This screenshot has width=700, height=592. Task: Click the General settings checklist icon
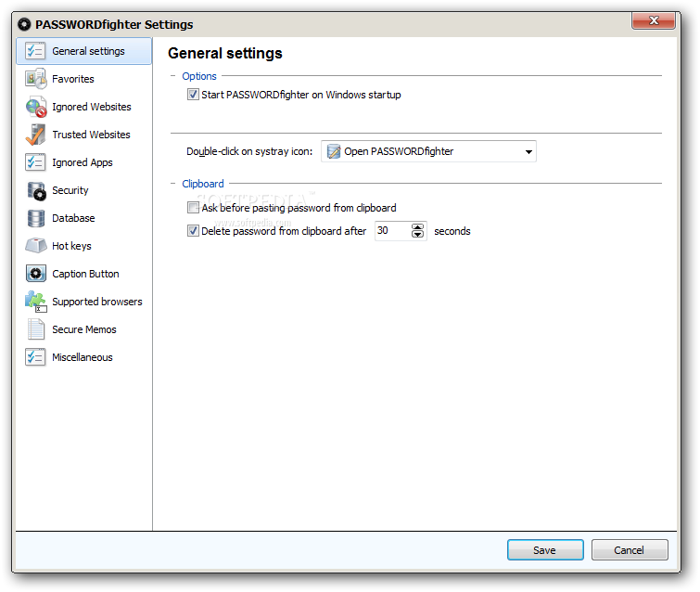pyautogui.click(x=35, y=51)
